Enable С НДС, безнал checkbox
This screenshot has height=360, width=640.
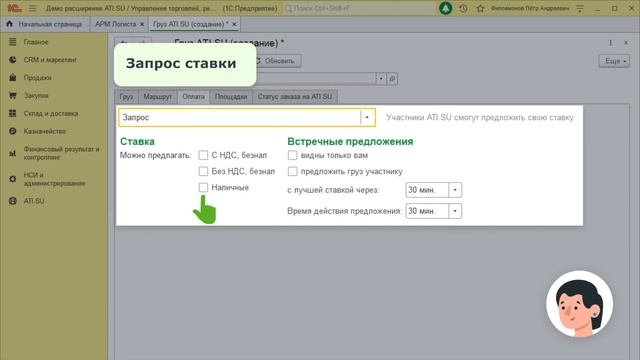(203, 155)
